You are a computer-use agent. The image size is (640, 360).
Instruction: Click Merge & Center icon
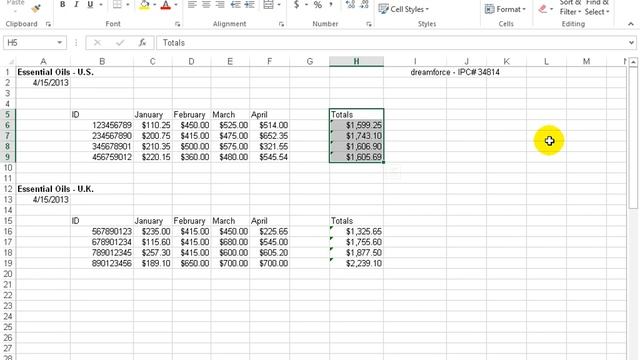click(269, 4)
